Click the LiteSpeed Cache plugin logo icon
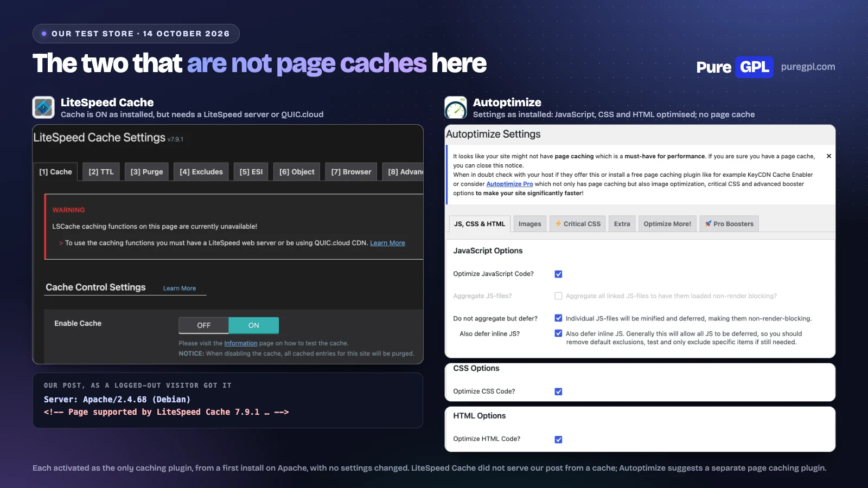868x488 pixels. [x=43, y=107]
